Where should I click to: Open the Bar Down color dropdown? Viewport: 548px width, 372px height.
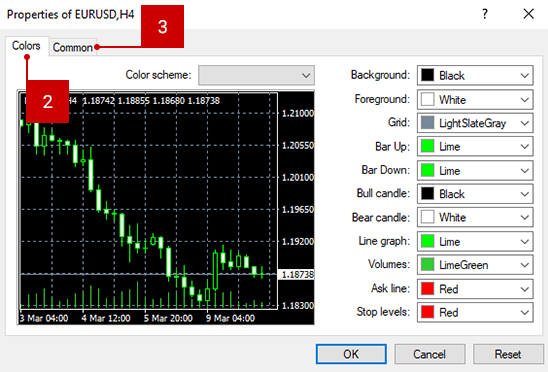pos(475,170)
